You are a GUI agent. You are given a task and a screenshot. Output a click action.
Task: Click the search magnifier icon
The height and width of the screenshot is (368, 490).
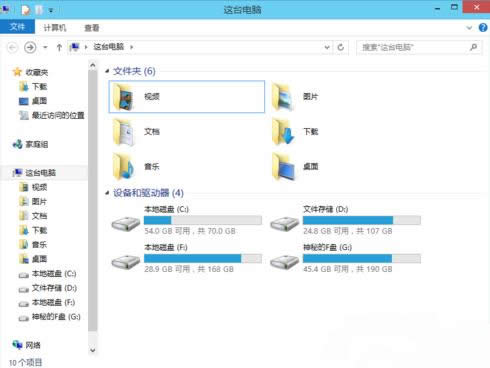(474, 47)
